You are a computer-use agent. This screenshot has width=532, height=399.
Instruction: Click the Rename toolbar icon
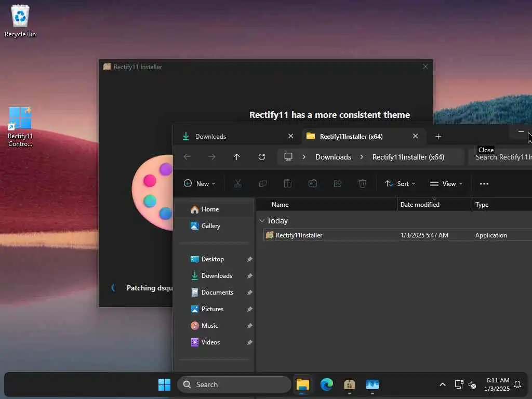pyautogui.click(x=312, y=183)
